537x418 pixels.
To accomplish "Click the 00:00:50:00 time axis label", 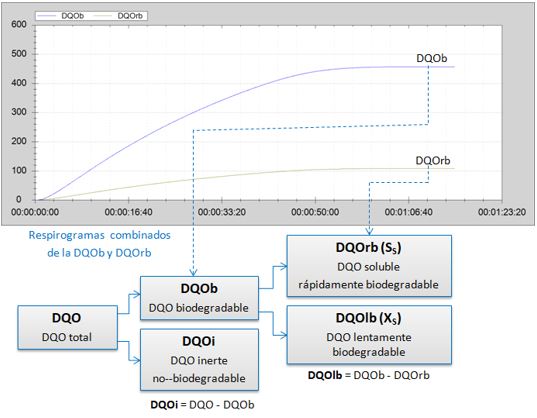I will 315,212.
